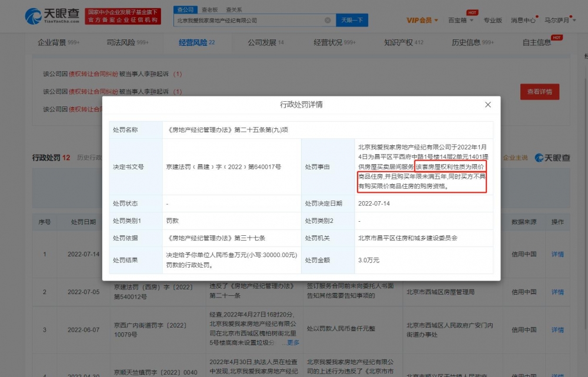
Task: Open the 马尔萨月 account menu
Action: pyautogui.click(x=560, y=20)
